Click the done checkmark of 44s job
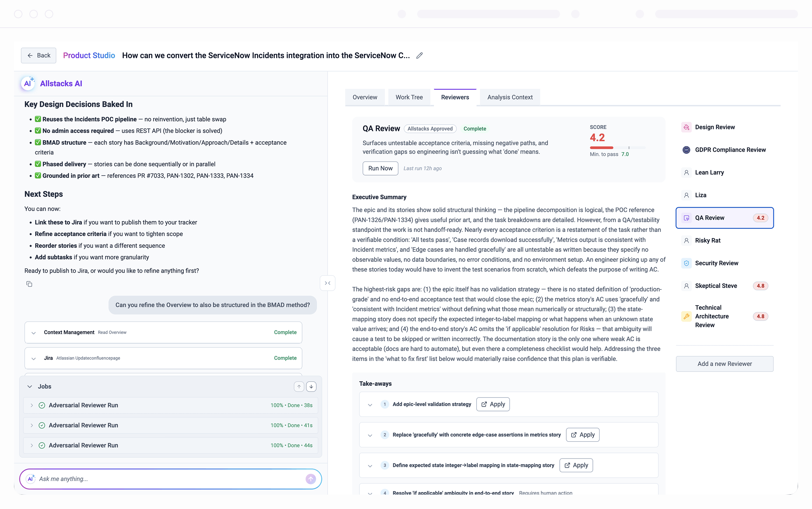This screenshot has height=509, width=812. tap(42, 445)
